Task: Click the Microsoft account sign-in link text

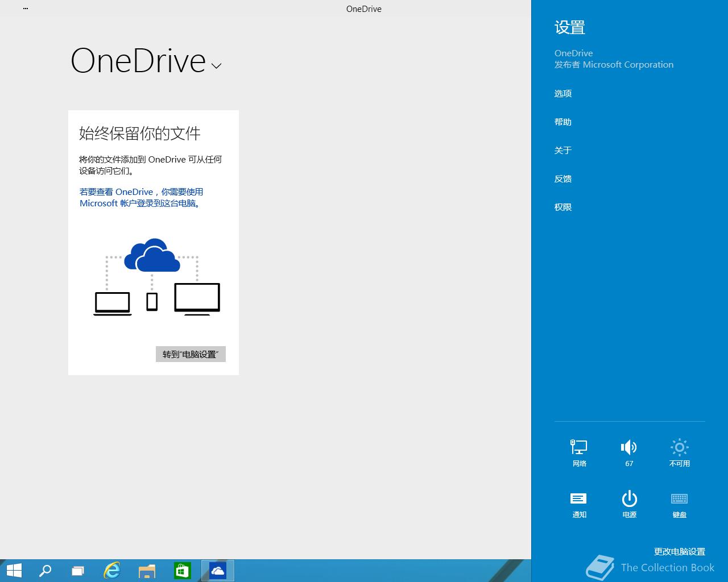Action: coord(142,197)
